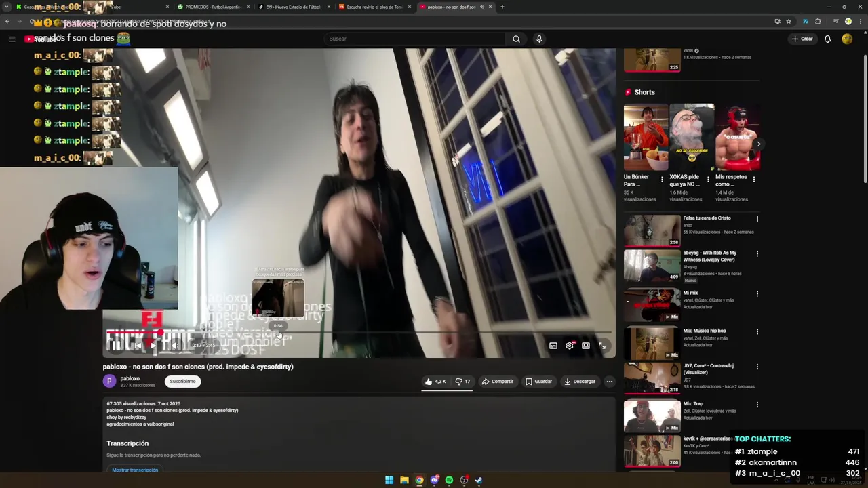This screenshot has height=488, width=868.
Task: Dislike the video with thumbs down
Action: coord(463,382)
